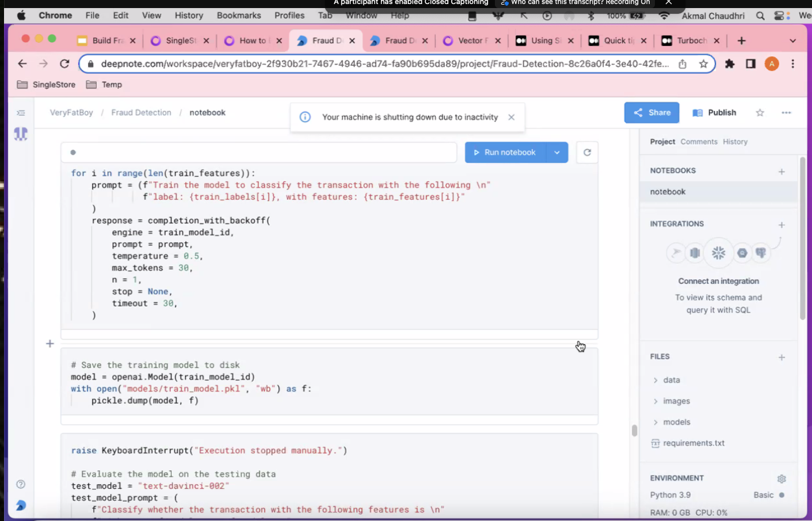This screenshot has height=521, width=812.
Task: Switch to the History tab
Action: (x=735, y=142)
